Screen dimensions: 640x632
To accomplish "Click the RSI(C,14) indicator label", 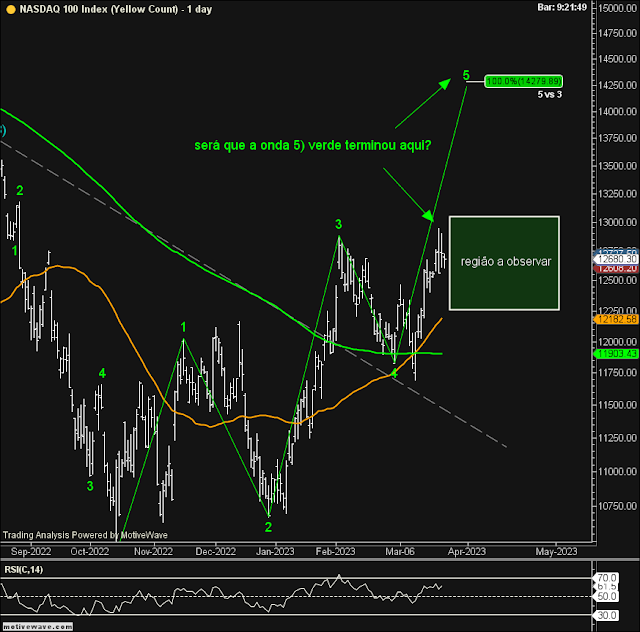I will 23,570.
